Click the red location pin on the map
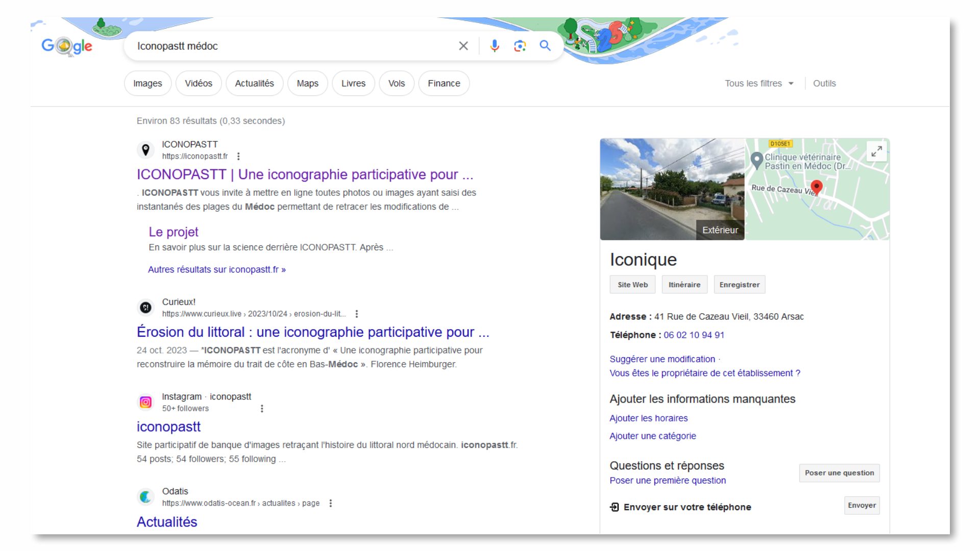Image resolution: width=980 pixels, height=551 pixels. (816, 188)
